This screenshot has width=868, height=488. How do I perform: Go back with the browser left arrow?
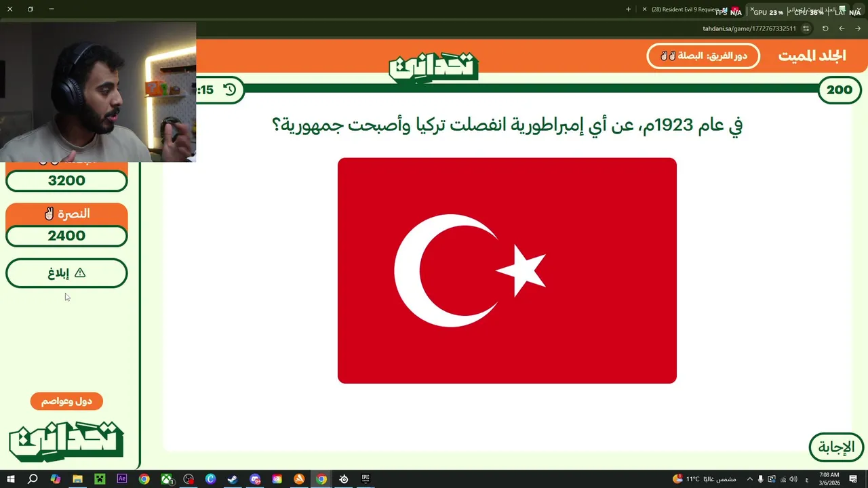tap(842, 28)
